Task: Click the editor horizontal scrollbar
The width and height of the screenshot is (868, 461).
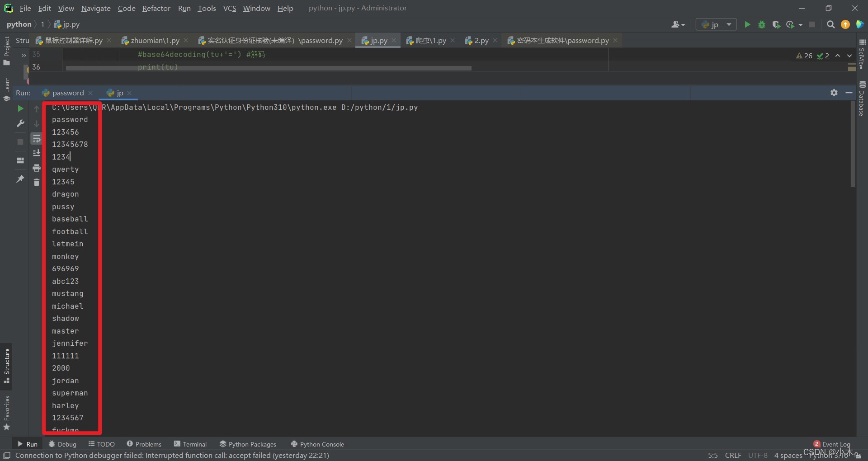Action: point(269,68)
